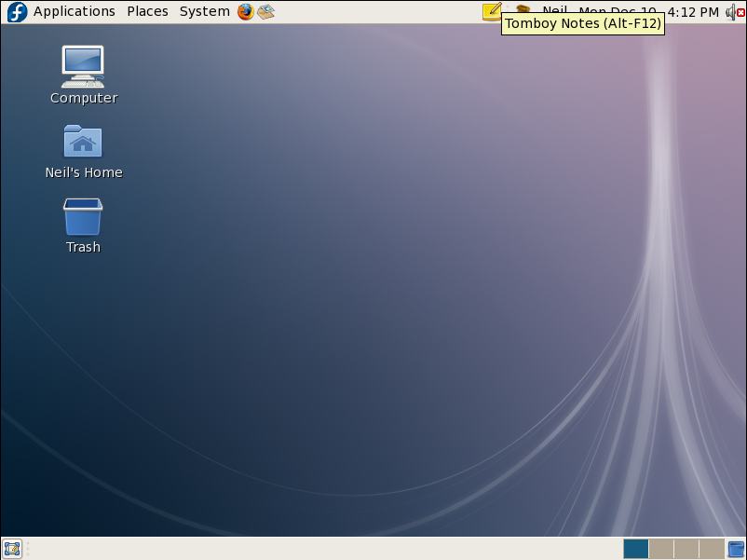Open Firefox from the top panel
Viewport: 747px width, 560px height.
click(x=244, y=11)
